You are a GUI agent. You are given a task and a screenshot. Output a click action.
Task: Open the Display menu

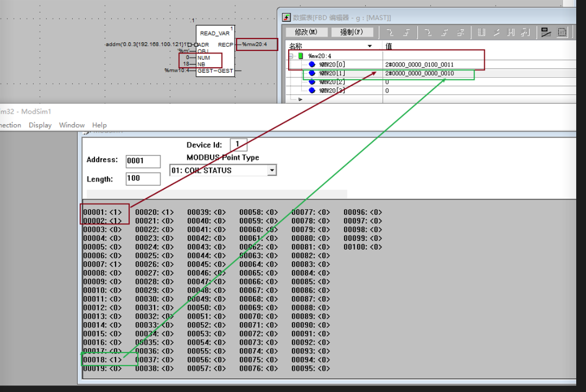(x=40, y=125)
